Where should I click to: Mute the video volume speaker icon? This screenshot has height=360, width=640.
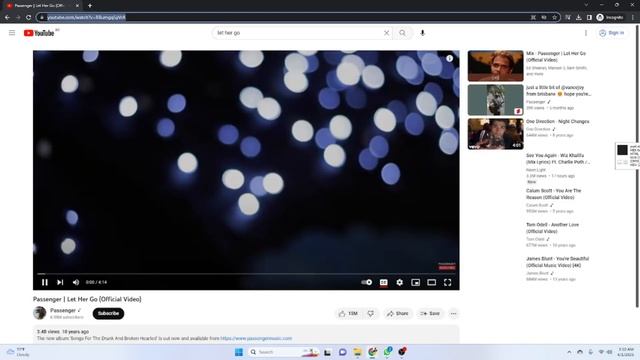(x=76, y=282)
